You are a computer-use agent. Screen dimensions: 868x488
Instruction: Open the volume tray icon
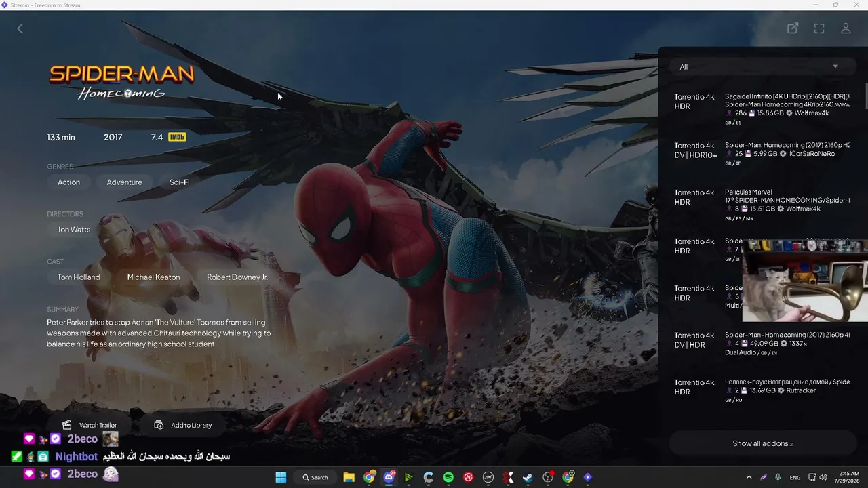(823, 477)
